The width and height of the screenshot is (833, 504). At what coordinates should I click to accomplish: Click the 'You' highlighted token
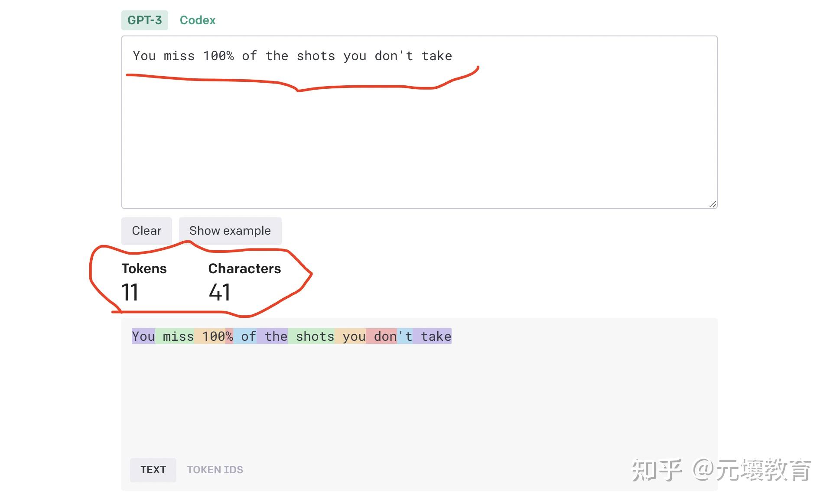coord(143,336)
